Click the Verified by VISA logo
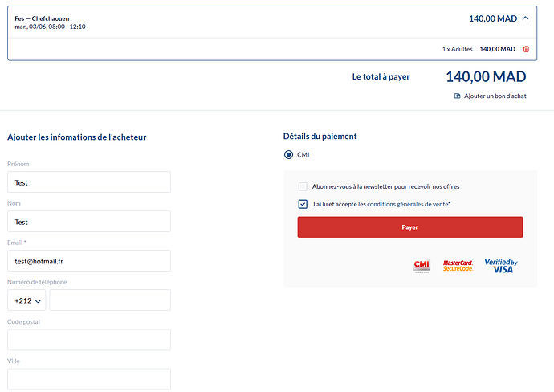This screenshot has width=554, height=392. (501, 265)
